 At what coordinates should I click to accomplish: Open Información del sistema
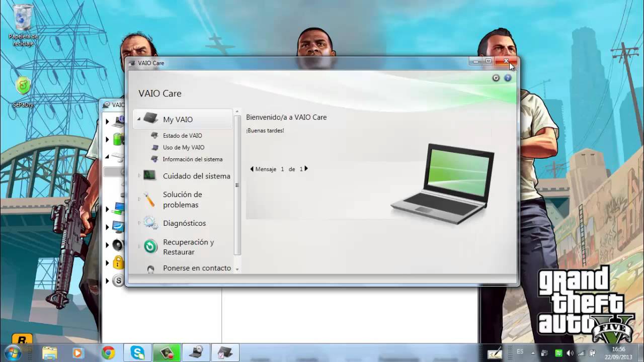click(193, 159)
